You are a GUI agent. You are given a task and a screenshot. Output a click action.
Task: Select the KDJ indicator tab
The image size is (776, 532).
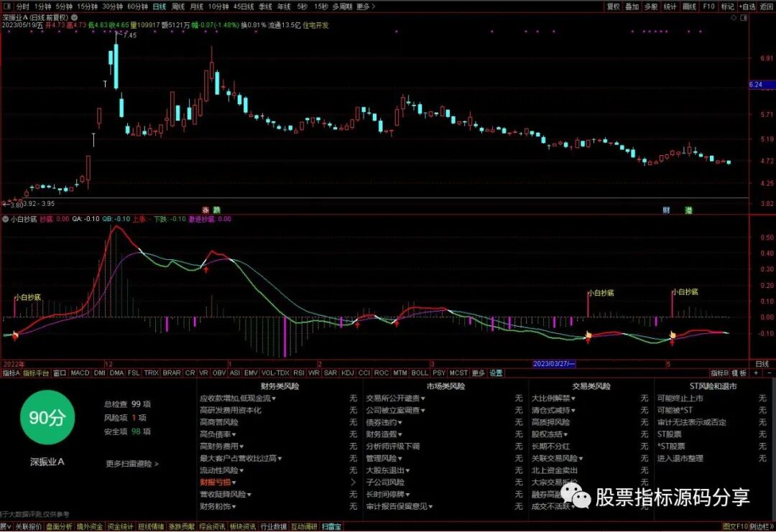click(x=348, y=373)
